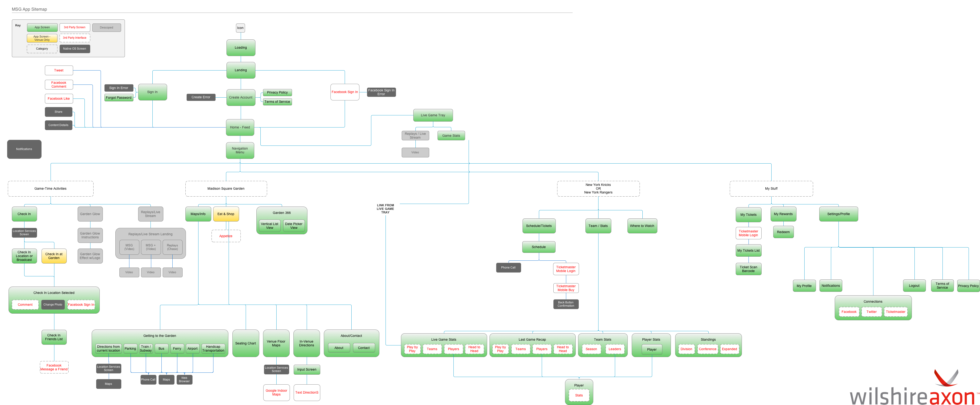Open the Forgot Password node
Viewport: 980px width, 405px height.
point(119,98)
